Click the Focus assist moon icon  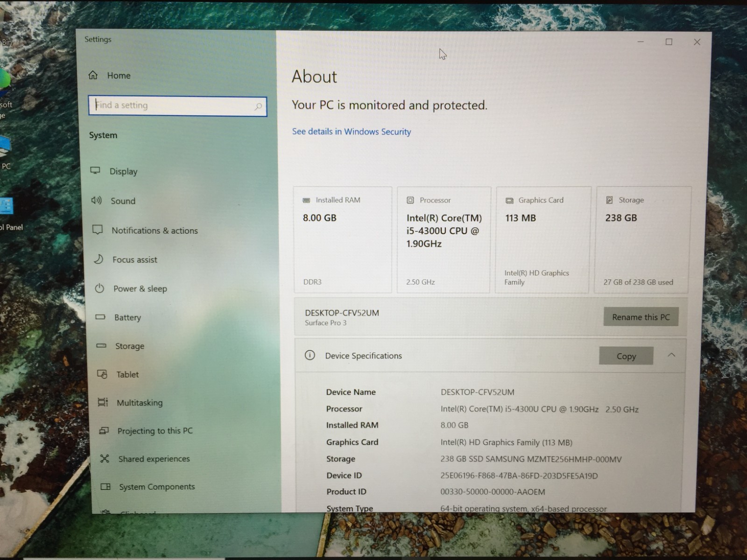tap(99, 259)
